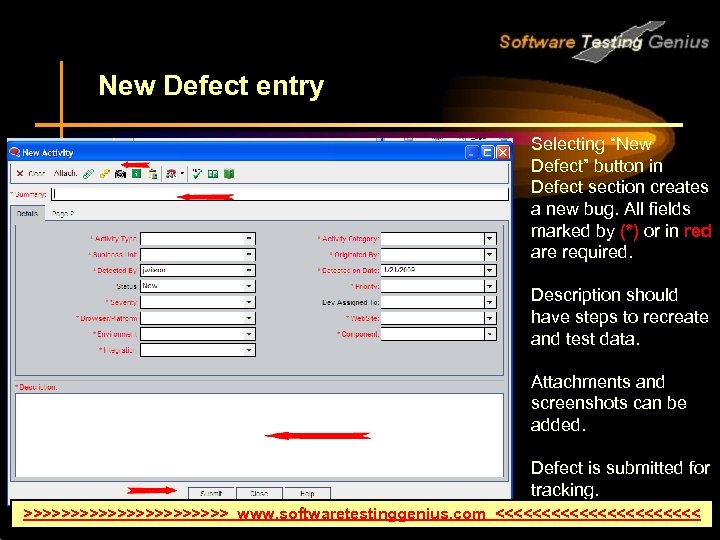Click the Submit button
The width and height of the screenshot is (720, 540).
click(x=211, y=493)
